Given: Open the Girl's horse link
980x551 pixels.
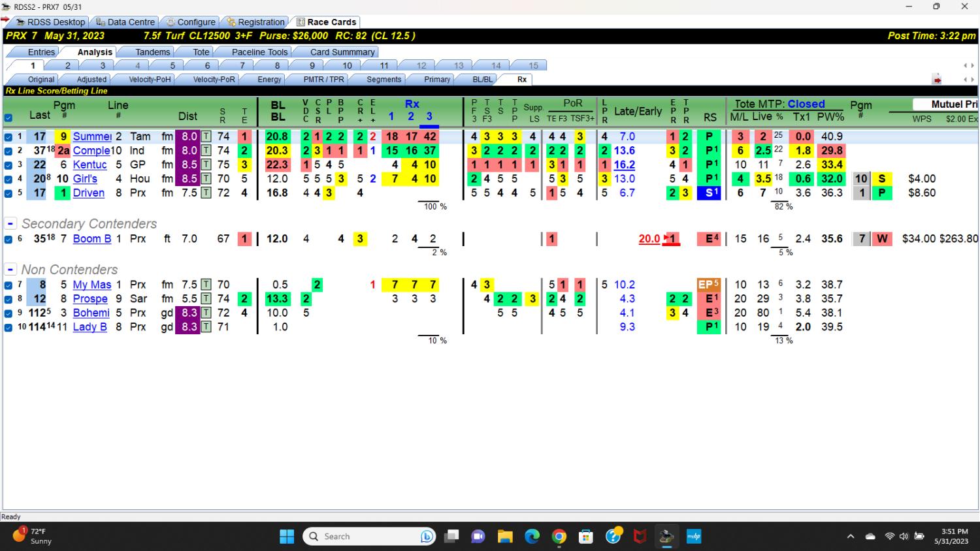Looking at the screenshot, I should (85, 179).
